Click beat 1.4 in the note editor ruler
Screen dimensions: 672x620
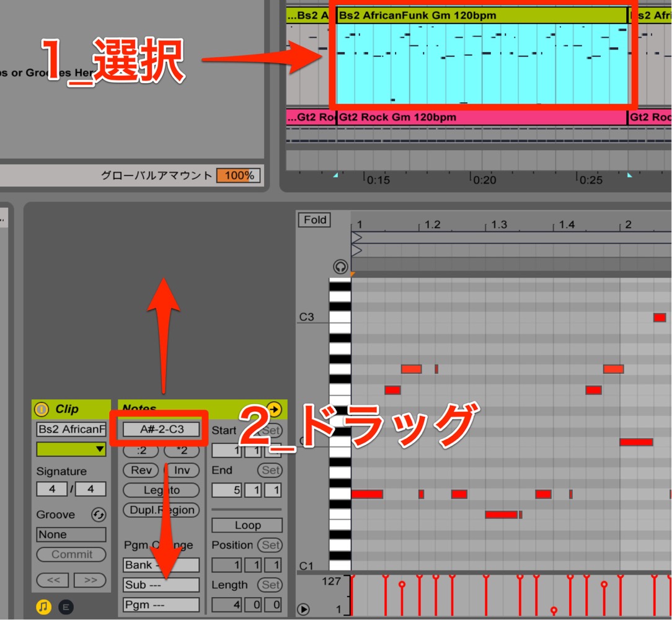(567, 224)
